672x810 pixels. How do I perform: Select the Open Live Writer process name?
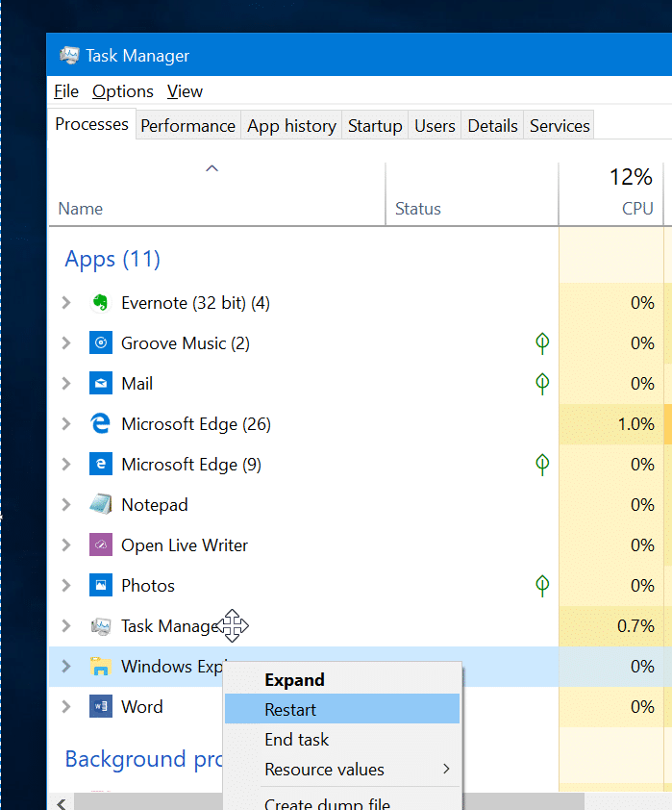click(185, 545)
